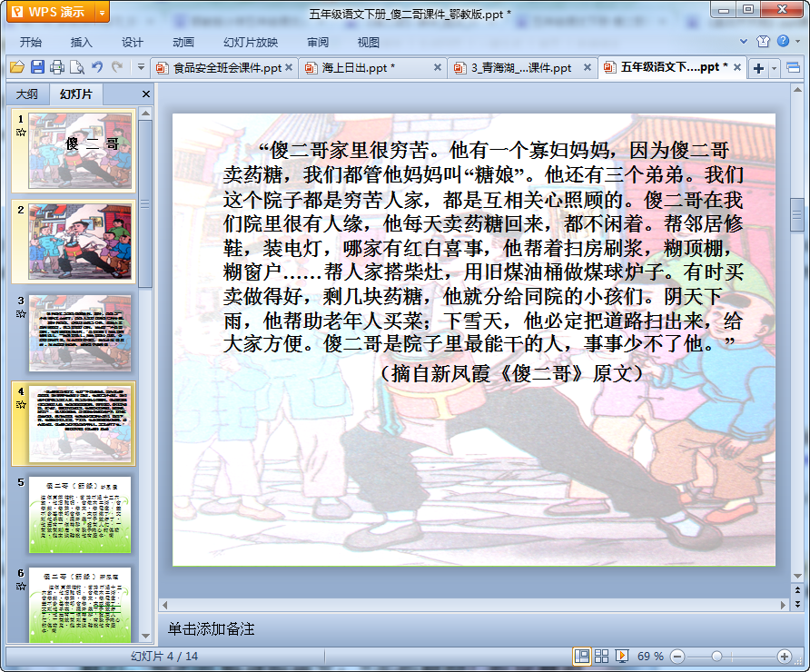Viewport: 810px width, 672px height.
Task: Open the 设计 menu tab
Action: click(133, 43)
